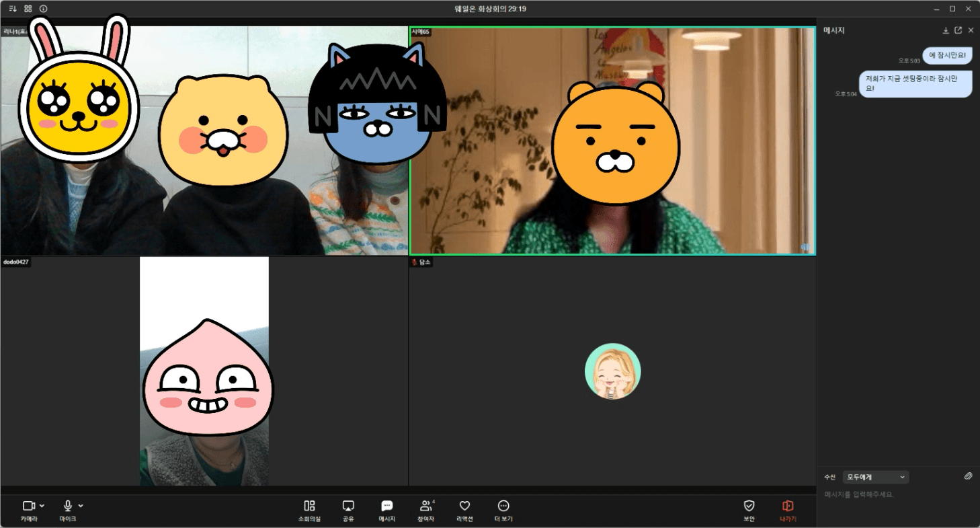Viewport: 980px width, 528px height.
Task: Open breakout rooms (소회의실)
Action: (x=309, y=506)
